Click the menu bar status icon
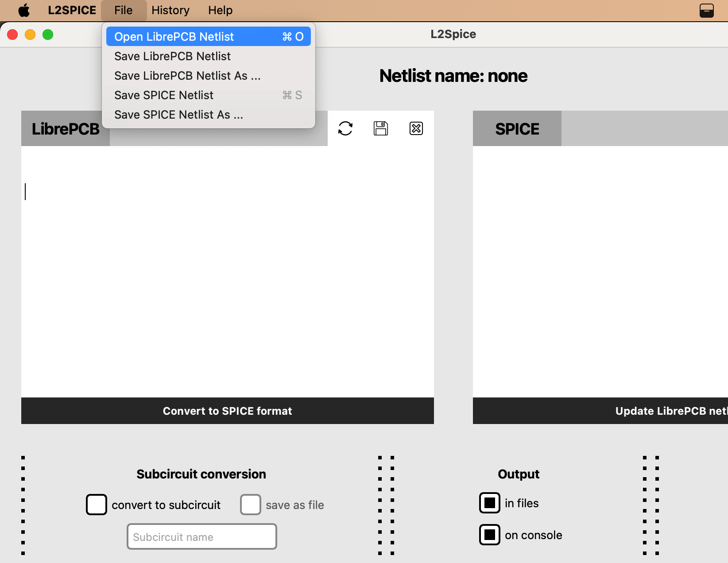Image resolution: width=728 pixels, height=563 pixels. 706,10
